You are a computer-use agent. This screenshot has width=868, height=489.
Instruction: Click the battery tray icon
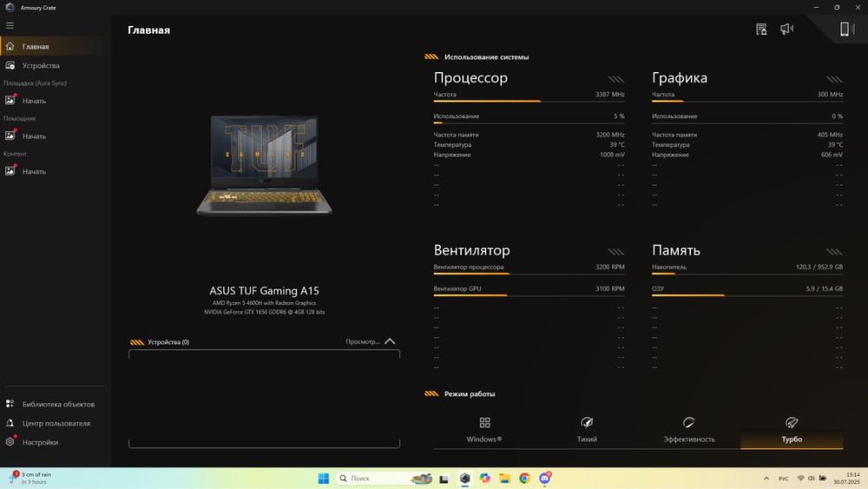click(x=823, y=478)
